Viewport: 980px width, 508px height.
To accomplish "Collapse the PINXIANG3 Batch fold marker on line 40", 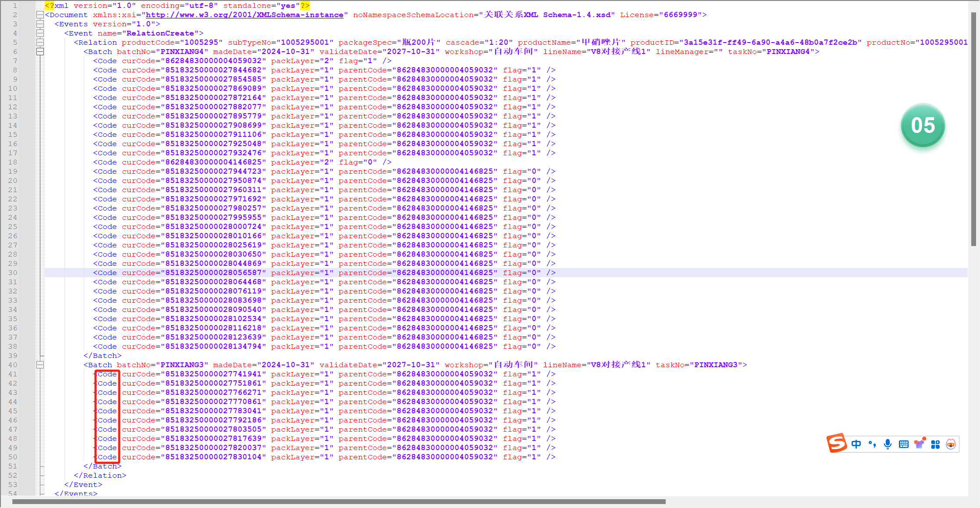I will (x=40, y=365).
